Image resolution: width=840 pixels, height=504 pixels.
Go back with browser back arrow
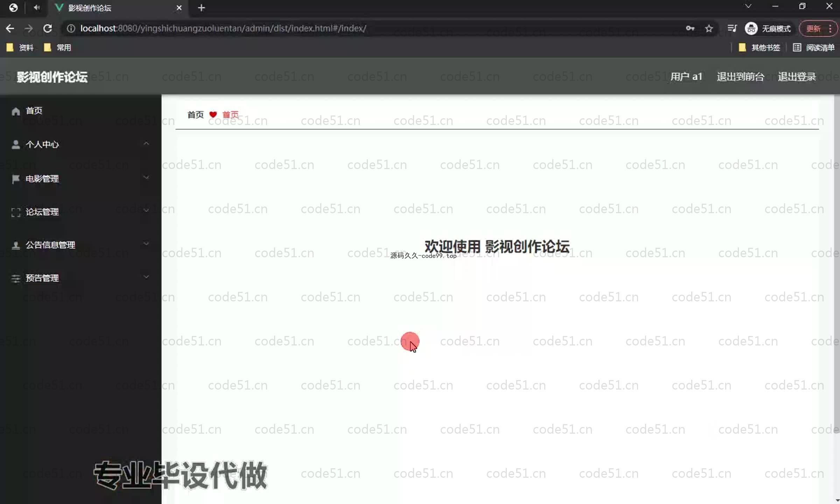(x=10, y=28)
